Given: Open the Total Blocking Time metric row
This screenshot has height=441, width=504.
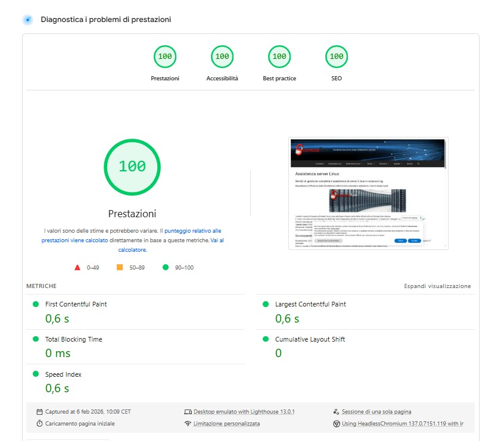Looking at the screenshot, I should pyautogui.click(x=73, y=339).
